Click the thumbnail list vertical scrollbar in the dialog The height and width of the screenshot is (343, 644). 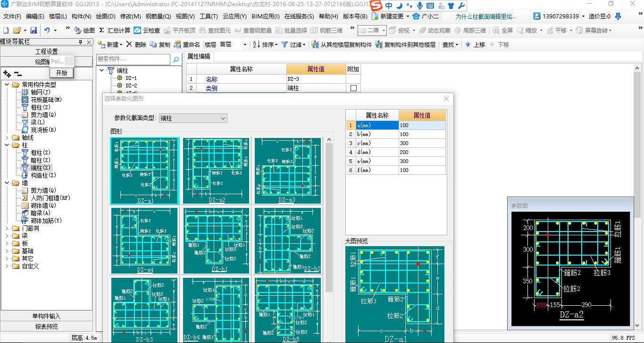[329, 217]
